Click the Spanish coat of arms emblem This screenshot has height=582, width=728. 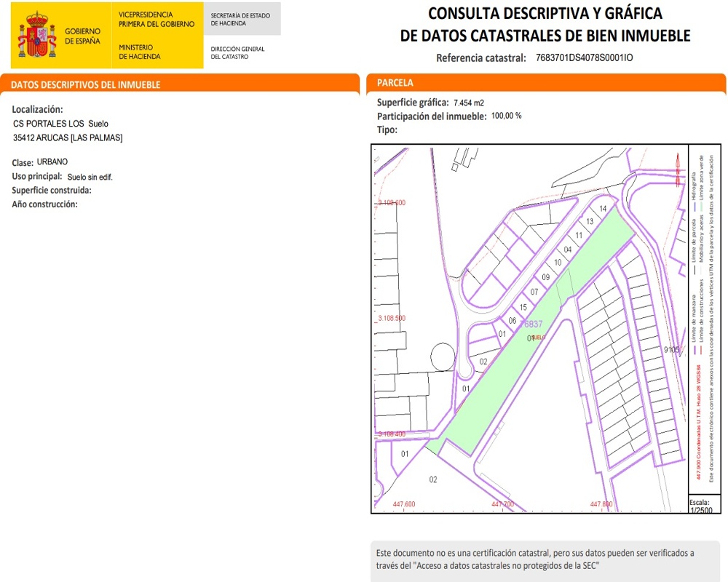(36, 36)
